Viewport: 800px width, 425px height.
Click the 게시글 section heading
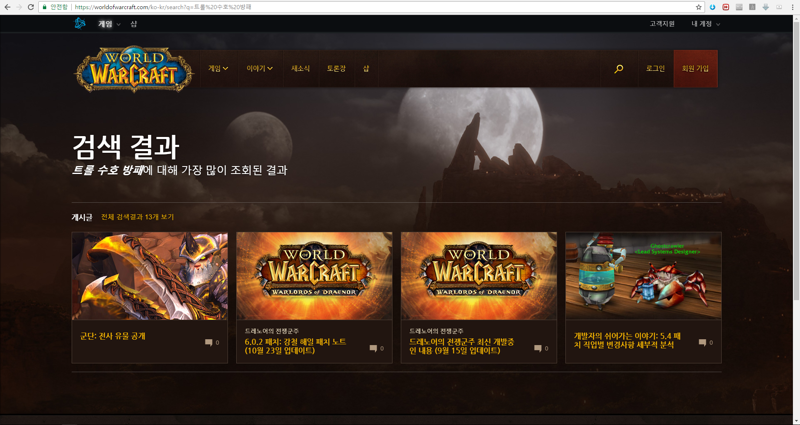[82, 217]
